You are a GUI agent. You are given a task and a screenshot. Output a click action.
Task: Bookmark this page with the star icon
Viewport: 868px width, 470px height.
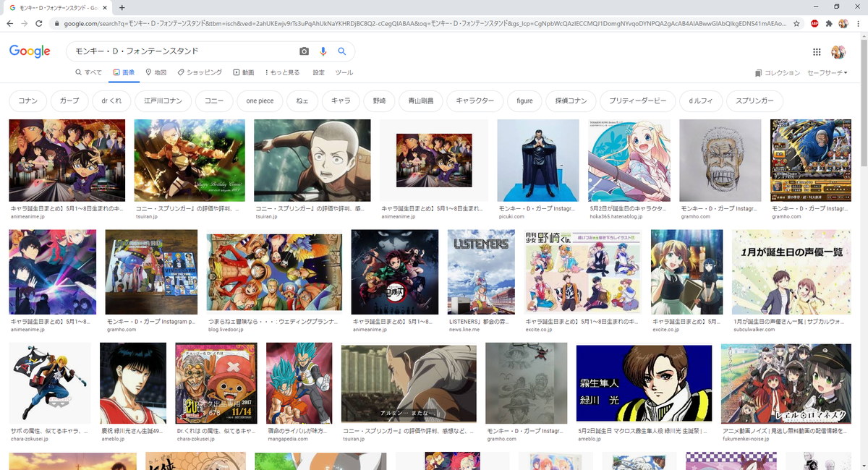click(x=796, y=23)
